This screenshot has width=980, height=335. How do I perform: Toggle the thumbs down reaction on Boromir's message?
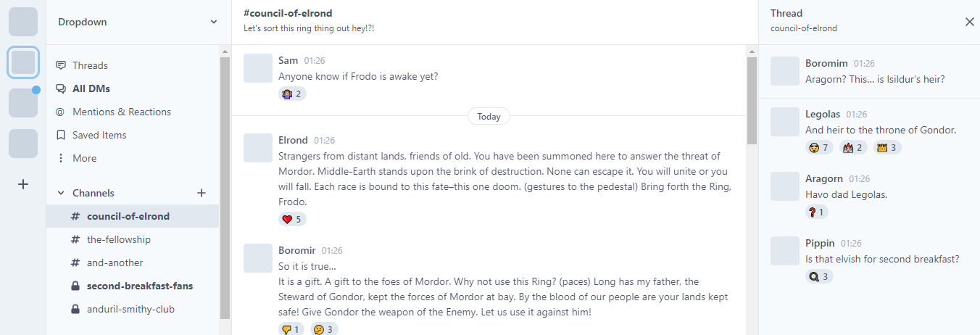292,329
